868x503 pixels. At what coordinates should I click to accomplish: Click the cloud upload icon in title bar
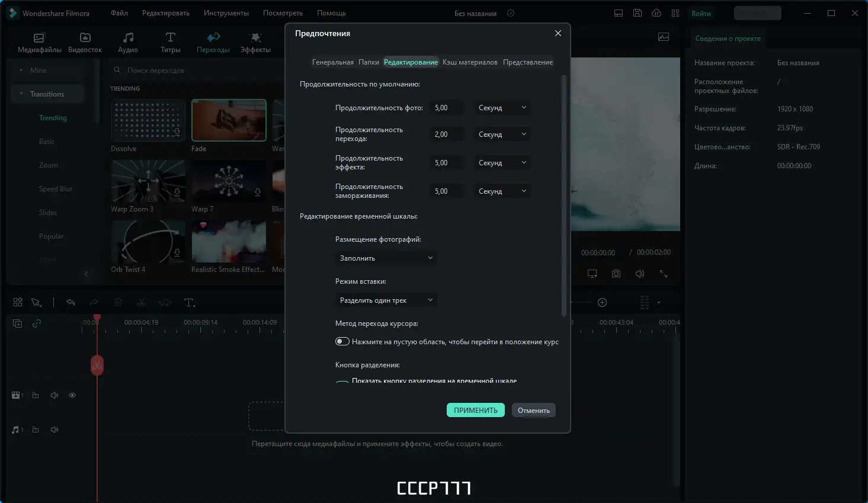[656, 13]
